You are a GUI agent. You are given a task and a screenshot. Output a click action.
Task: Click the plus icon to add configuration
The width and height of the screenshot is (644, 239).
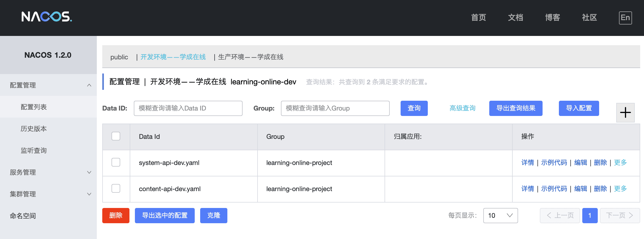click(x=625, y=112)
